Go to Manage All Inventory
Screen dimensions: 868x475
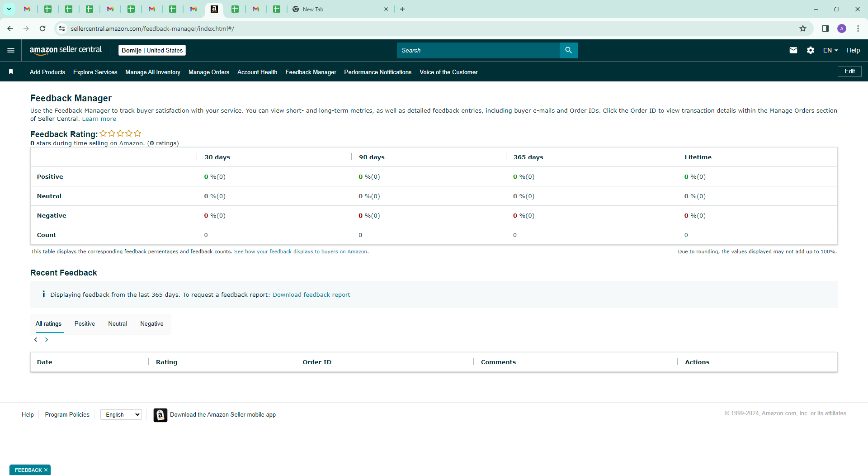[153, 72]
